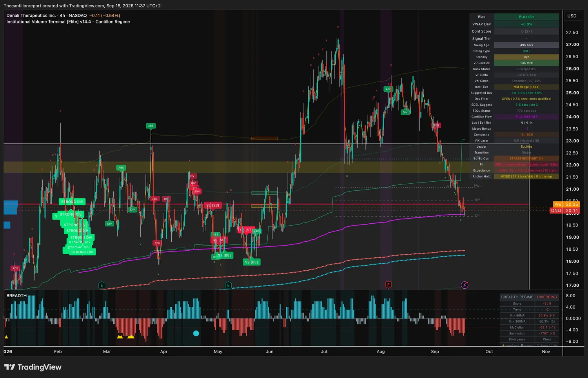
Task: Click the cyan dot in Breadth panel
Action: (196, 333)
